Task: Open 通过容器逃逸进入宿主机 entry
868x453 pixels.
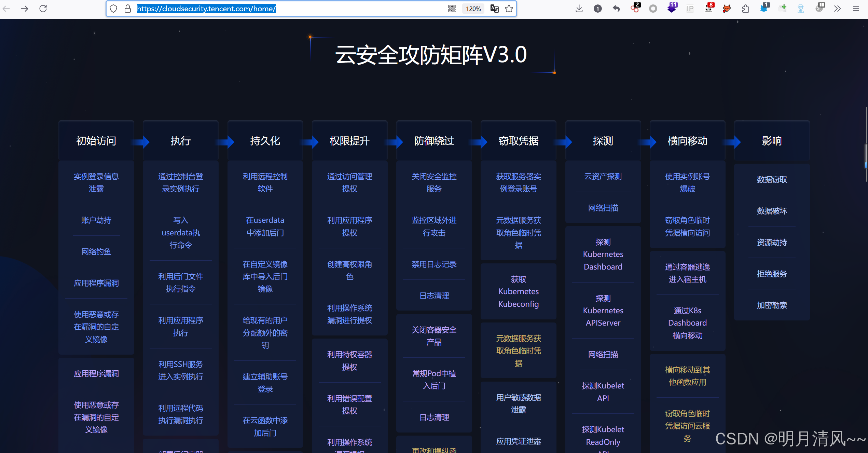Action: point(688,273)
